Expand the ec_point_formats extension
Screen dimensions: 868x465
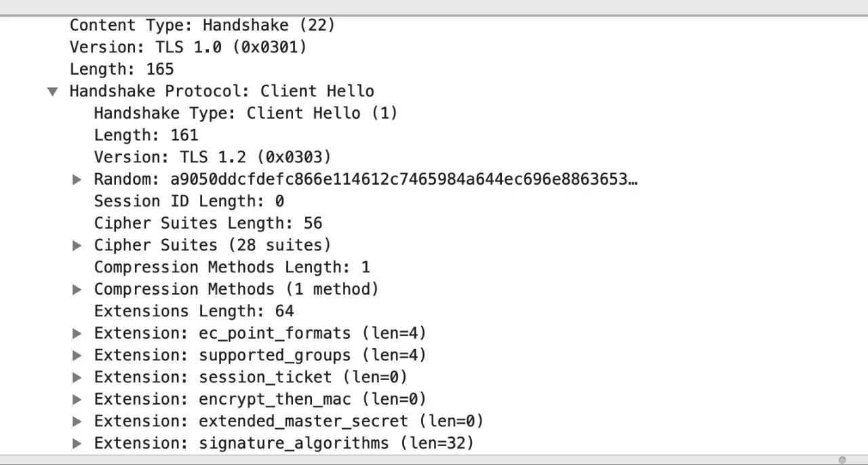(77, 333)
